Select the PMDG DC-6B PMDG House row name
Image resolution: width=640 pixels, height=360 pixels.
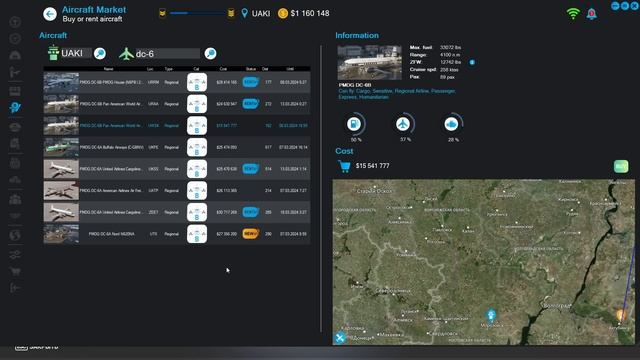coord(111,82)
